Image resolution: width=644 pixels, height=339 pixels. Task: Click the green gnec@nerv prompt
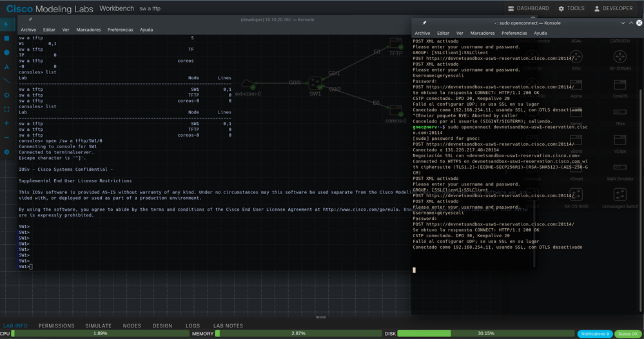point(429,127)
